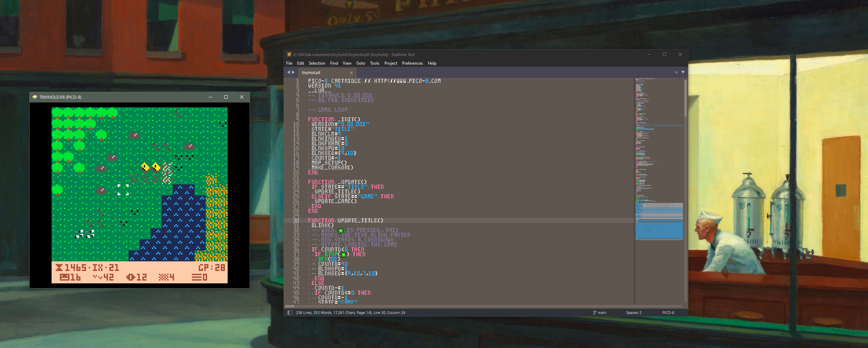
Task: Change syntax via PICO-8 status item
Action: pos(668,313)
